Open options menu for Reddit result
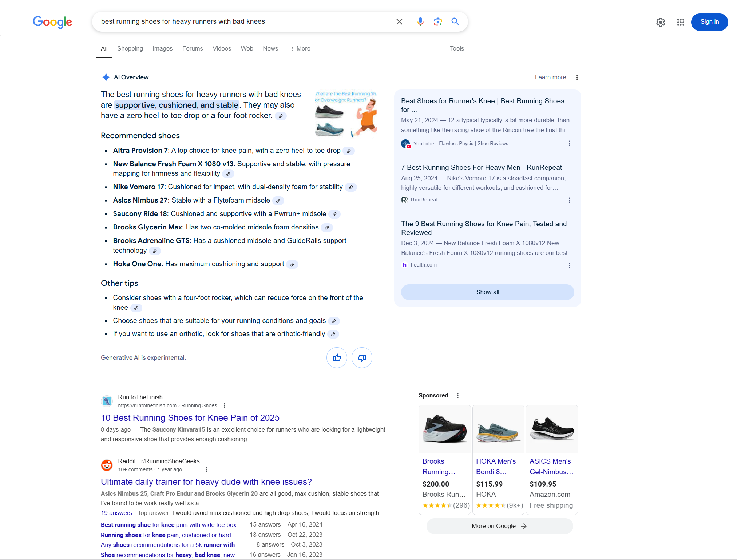 click(x=206, y=470)
